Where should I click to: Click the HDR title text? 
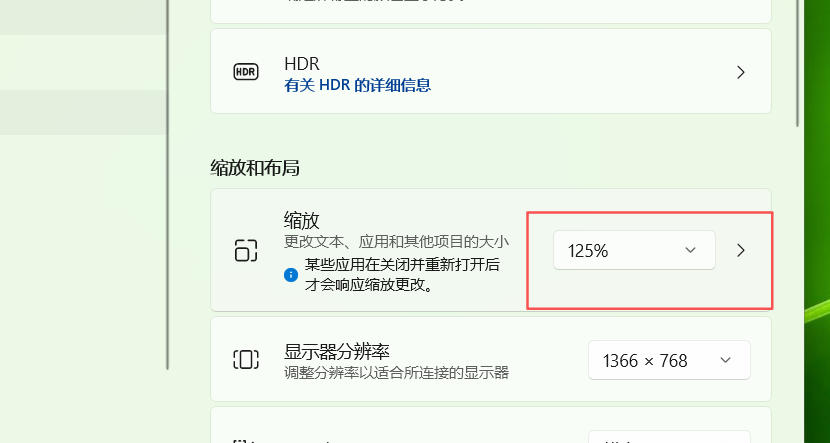tap(300, 63)
